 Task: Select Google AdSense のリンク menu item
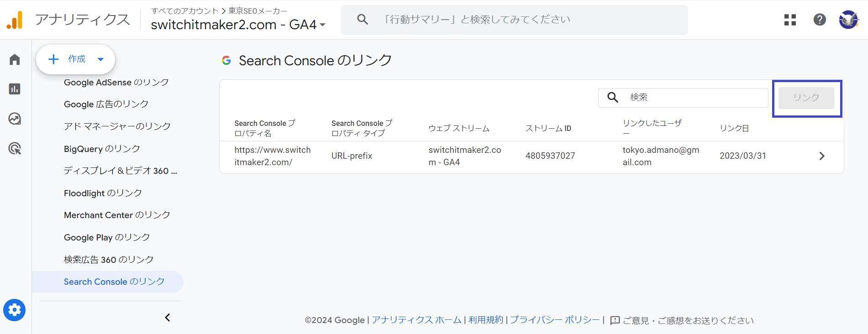point(116,82)
